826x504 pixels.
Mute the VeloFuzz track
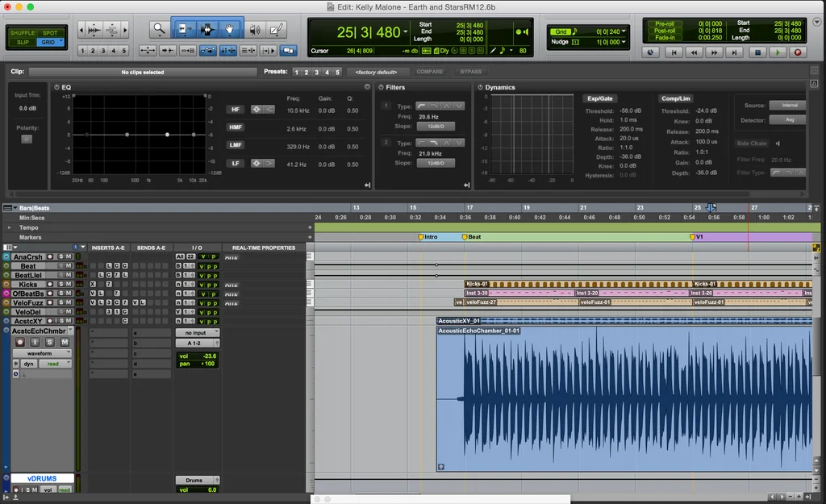[69, 302]
